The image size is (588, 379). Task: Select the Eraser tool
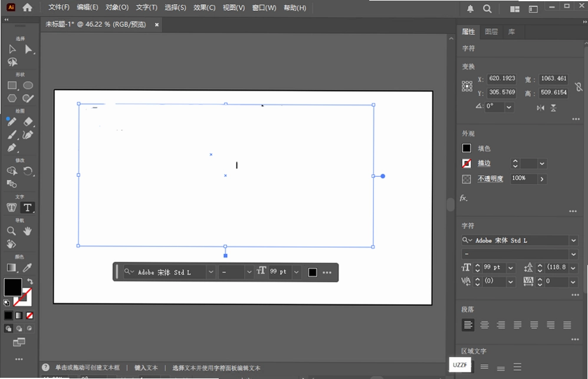(28, 121)
